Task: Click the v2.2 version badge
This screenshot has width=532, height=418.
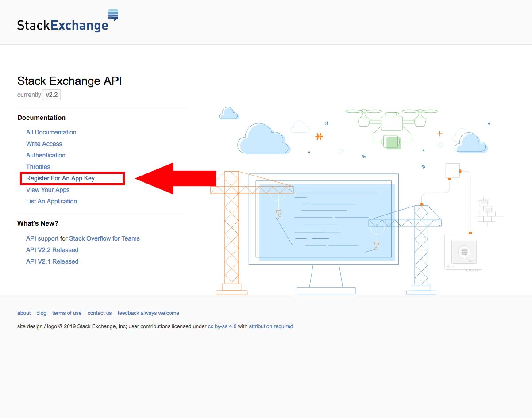Action: 52,95
